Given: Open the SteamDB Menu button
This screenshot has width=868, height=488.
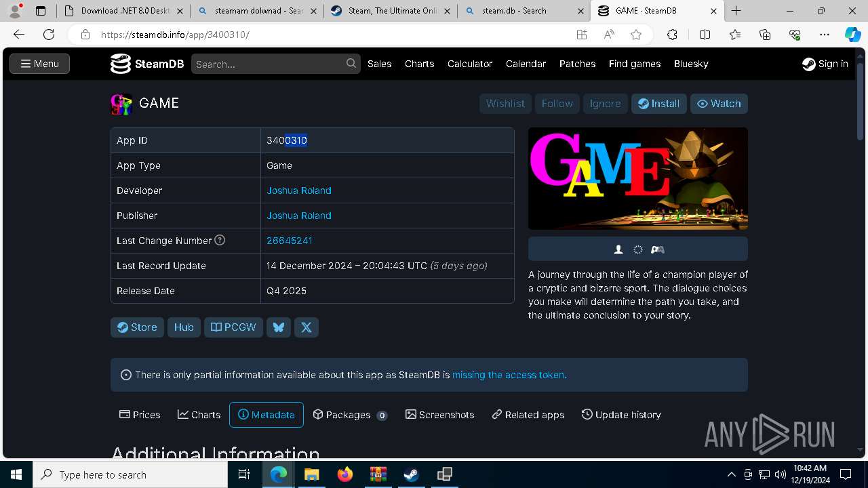Looking at the screenshot, I should [x=39, y=64].
